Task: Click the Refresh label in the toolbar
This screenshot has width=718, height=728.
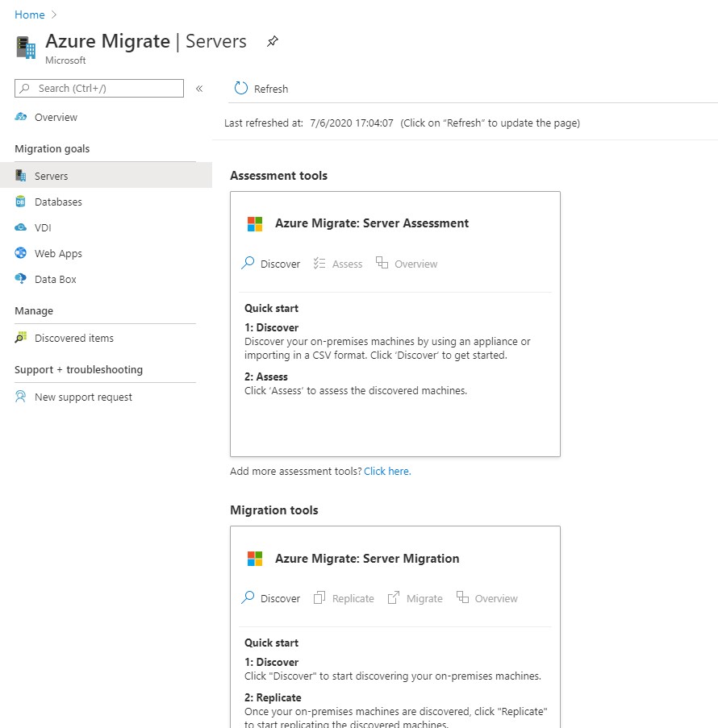Action: [271, 89]
